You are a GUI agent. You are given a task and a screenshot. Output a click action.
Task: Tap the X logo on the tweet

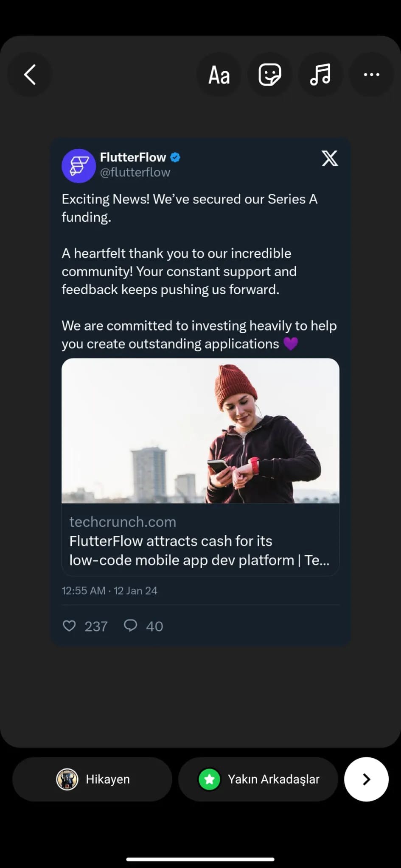(x=330, y=159)
